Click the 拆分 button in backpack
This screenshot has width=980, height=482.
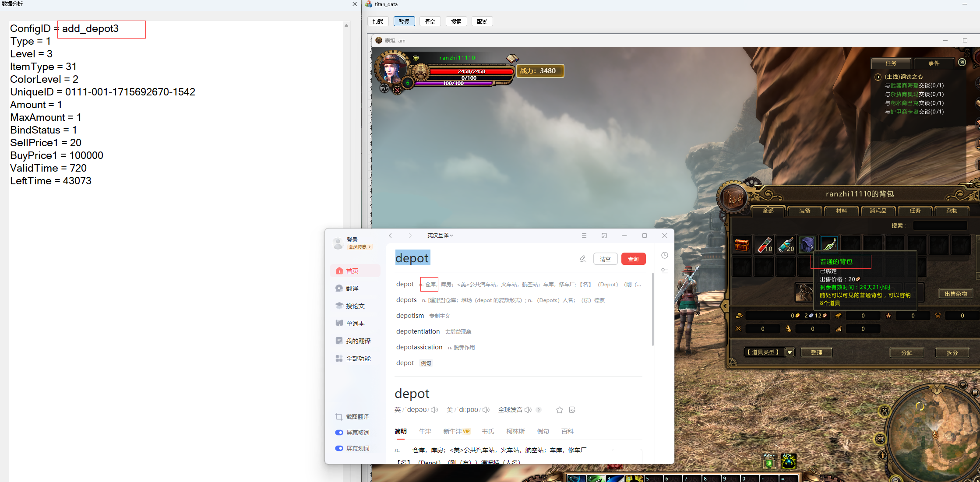click(x=952, y=352)
